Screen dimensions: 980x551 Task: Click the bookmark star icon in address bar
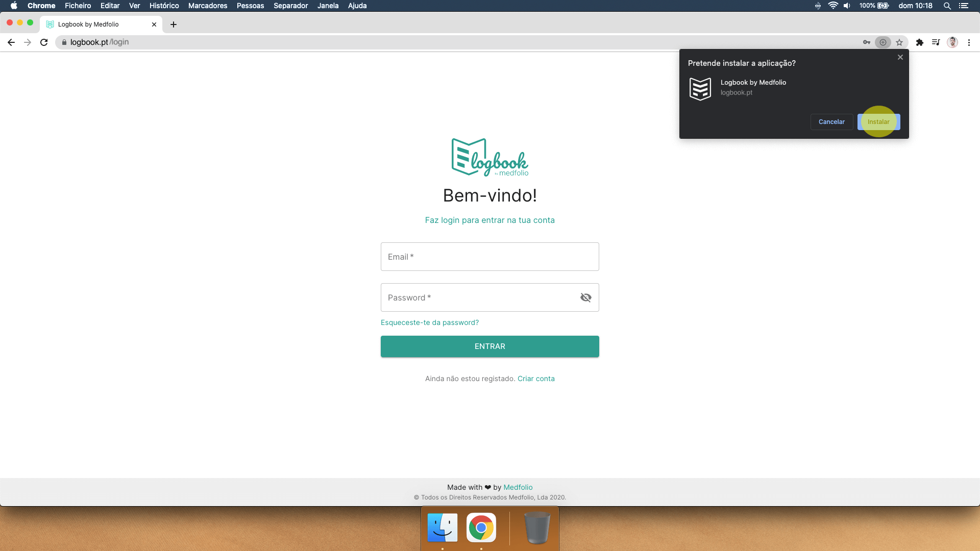[x=900, y=42]
